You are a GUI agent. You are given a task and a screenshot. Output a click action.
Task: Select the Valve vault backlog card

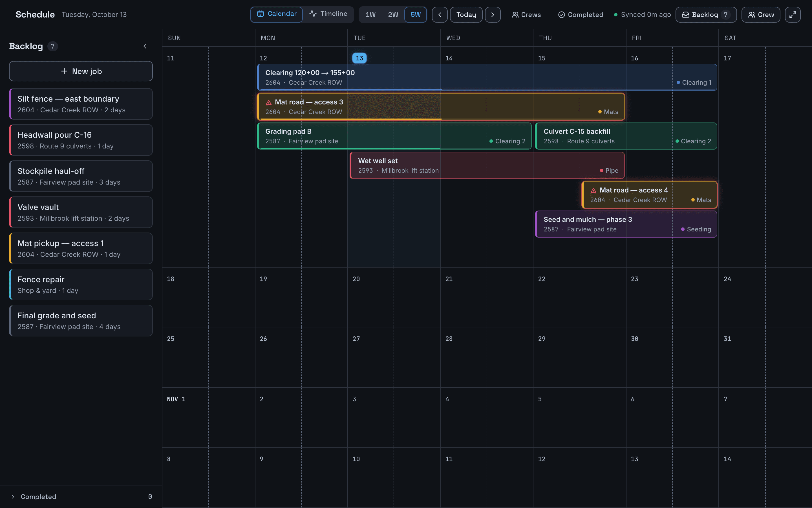pyautogui.click(x=81, y=212)
